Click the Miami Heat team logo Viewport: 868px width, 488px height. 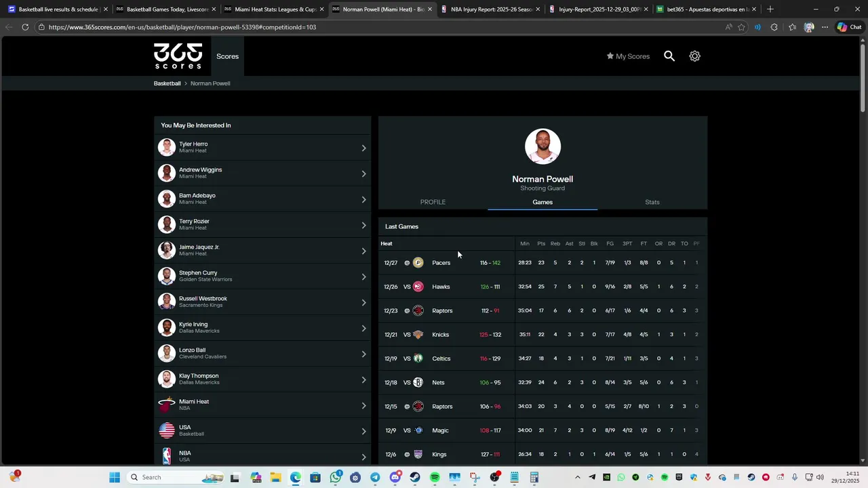166,405
